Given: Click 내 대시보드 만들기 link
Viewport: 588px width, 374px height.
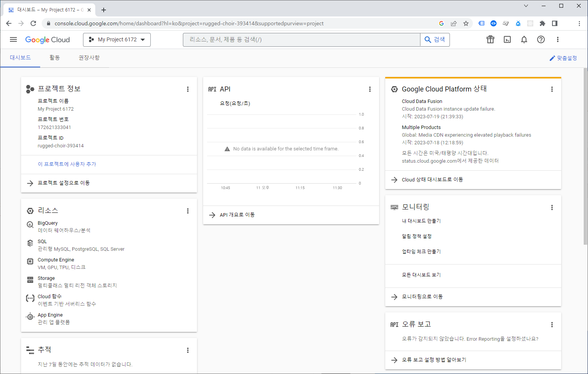Looking at the screenshot, I should pos(421,221).
